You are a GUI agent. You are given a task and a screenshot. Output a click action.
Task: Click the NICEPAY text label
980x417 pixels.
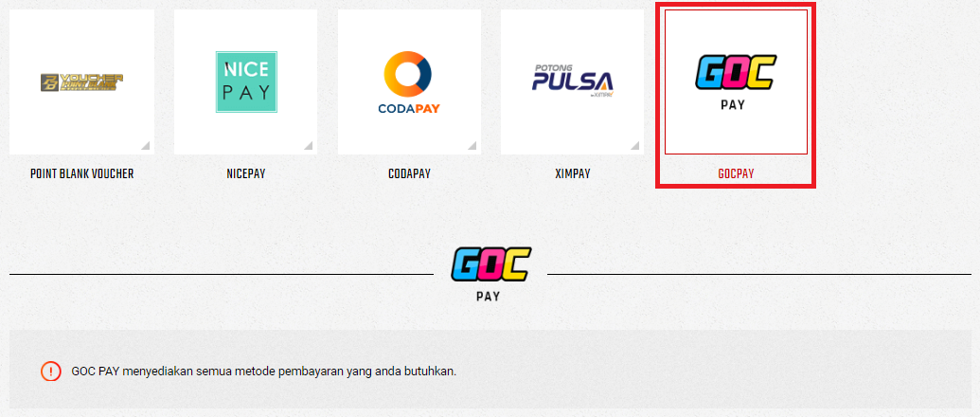[246, 173]
